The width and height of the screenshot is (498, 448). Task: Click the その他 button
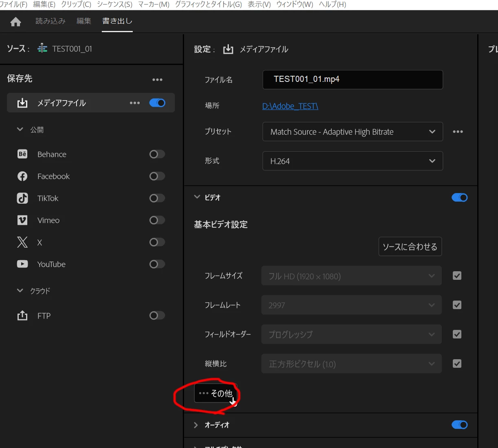tap(215, 393)
